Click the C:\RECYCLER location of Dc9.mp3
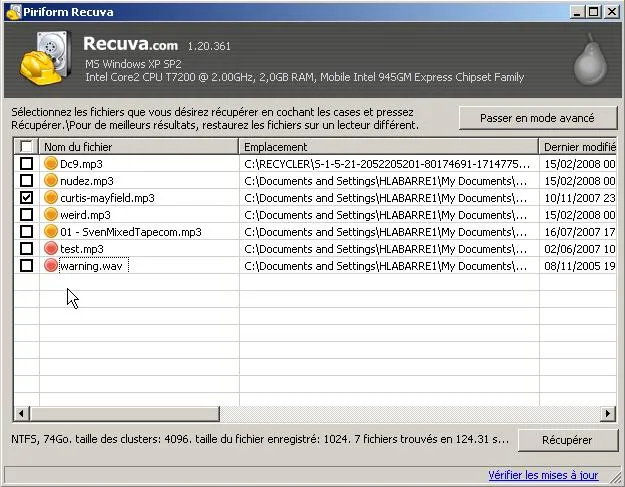The width and height of the screenshot is (625, 487). coord(387,164)
